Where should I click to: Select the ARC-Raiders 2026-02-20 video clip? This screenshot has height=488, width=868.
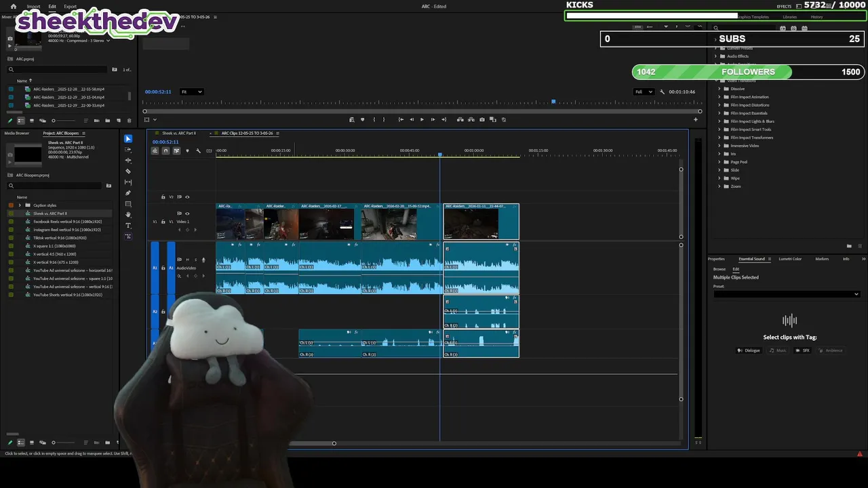[401, 222]
